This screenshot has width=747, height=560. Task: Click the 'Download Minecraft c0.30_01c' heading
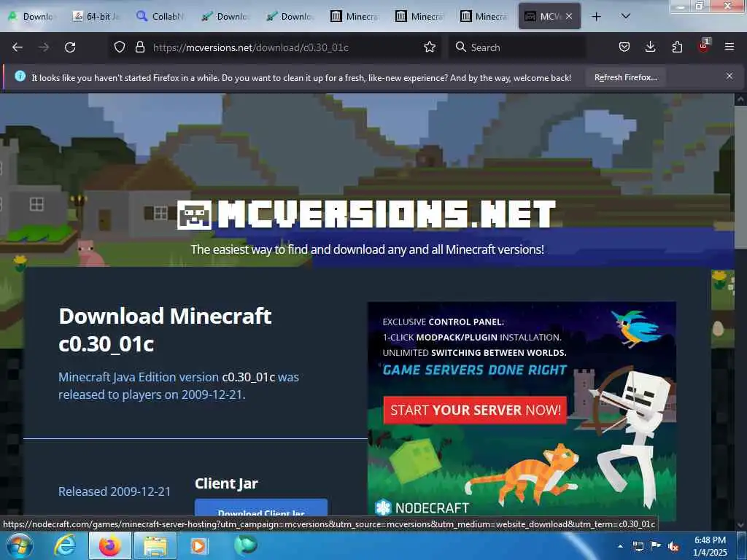click(165, 330)
